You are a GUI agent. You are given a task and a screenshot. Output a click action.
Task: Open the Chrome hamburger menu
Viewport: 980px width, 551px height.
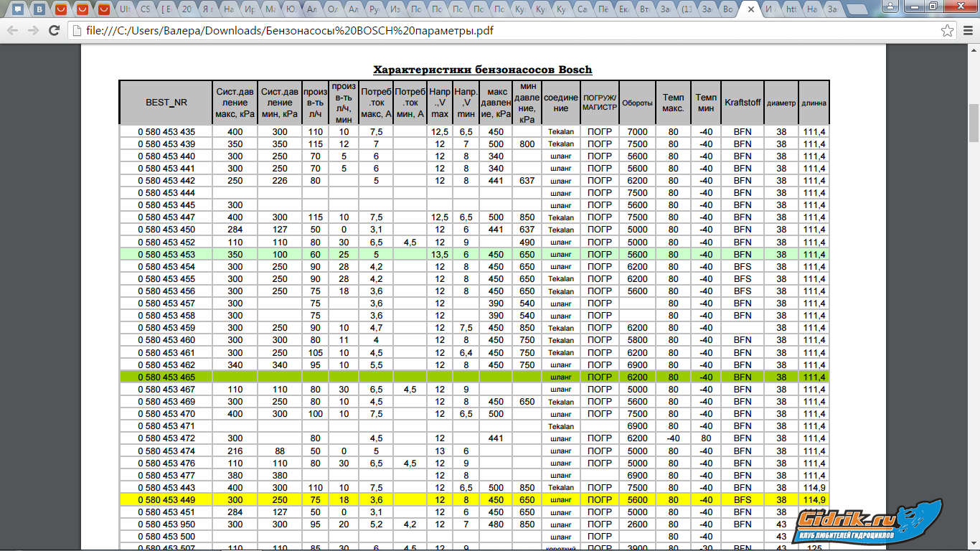pos(967,31)
